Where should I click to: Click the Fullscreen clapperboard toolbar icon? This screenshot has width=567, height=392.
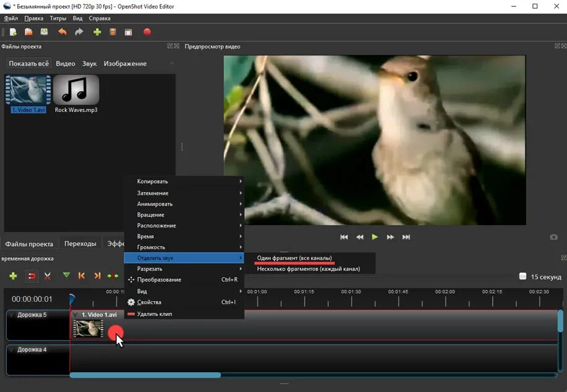(x=129, y=32)
